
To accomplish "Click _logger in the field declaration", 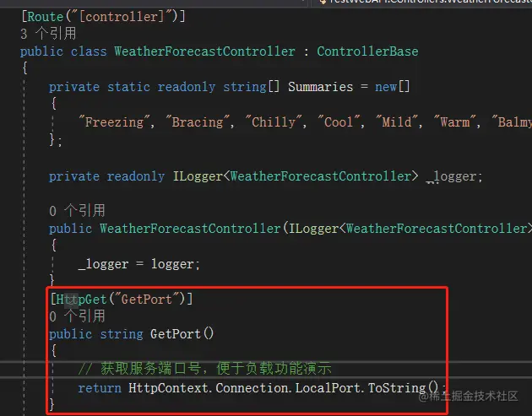I will coord(451,176).
